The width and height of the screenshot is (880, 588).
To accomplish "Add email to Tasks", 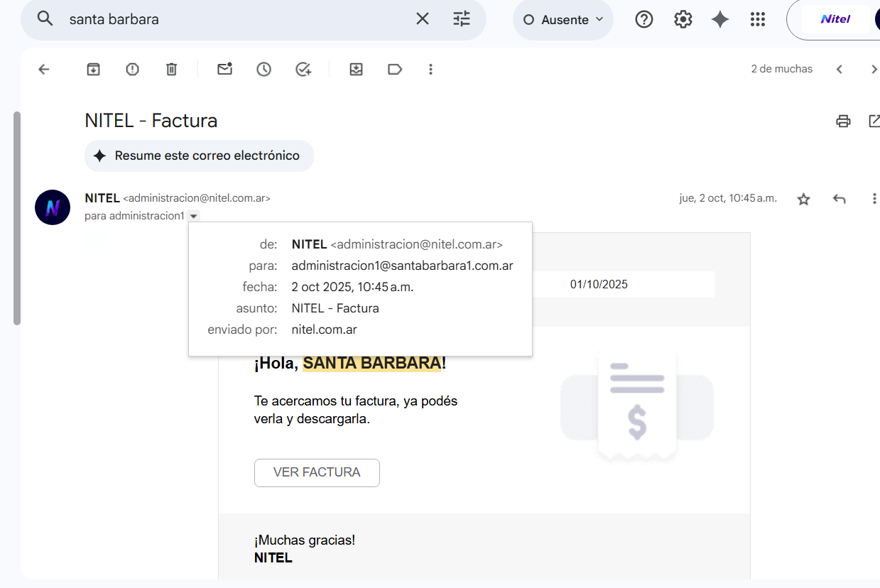I will pyautogui.click(x=303, y=69).
